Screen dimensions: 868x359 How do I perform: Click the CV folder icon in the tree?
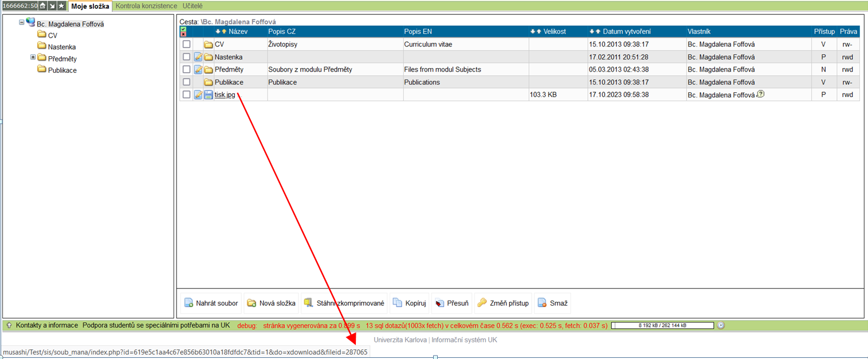[42, 35]
